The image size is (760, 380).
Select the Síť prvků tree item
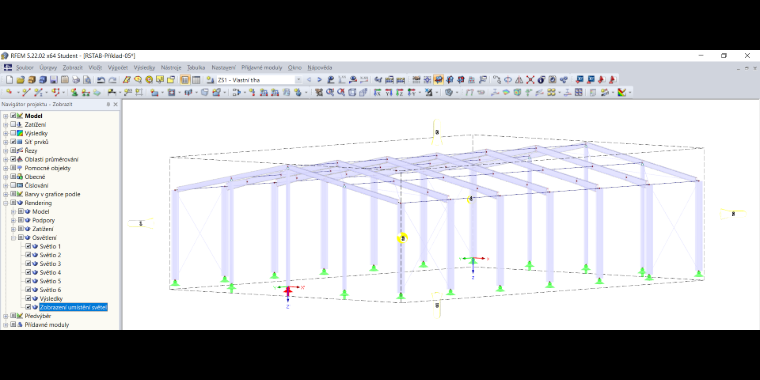pos(36,142)
